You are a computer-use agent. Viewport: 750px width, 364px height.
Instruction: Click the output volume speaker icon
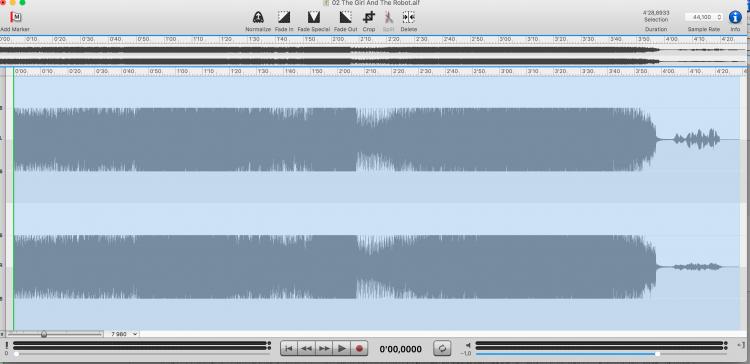pyautogui.click(x=468, y=345)
